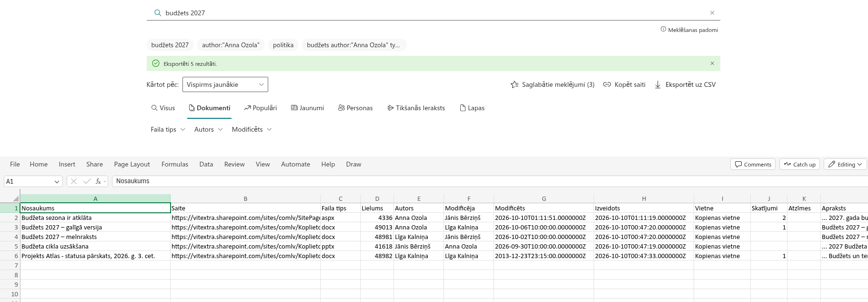
Task: Select the 'politika' suggestion chip
Action: (x=283, y=45)
